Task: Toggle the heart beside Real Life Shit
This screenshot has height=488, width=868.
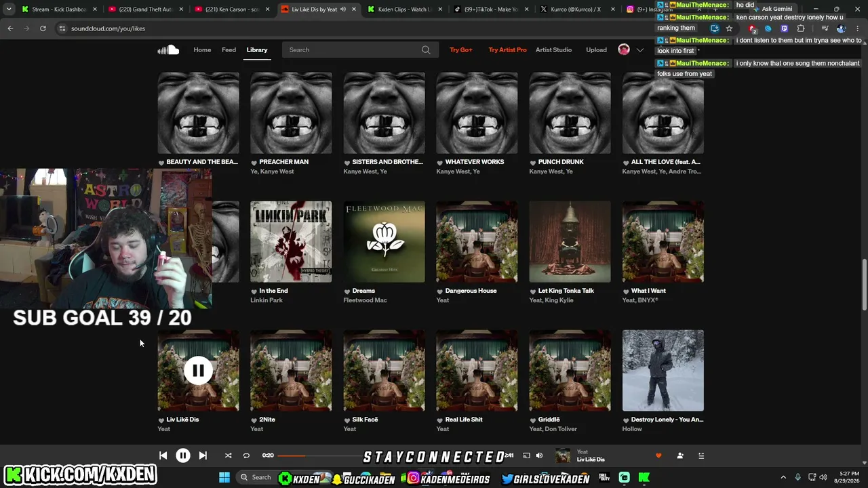Action: tap(439, 420)
